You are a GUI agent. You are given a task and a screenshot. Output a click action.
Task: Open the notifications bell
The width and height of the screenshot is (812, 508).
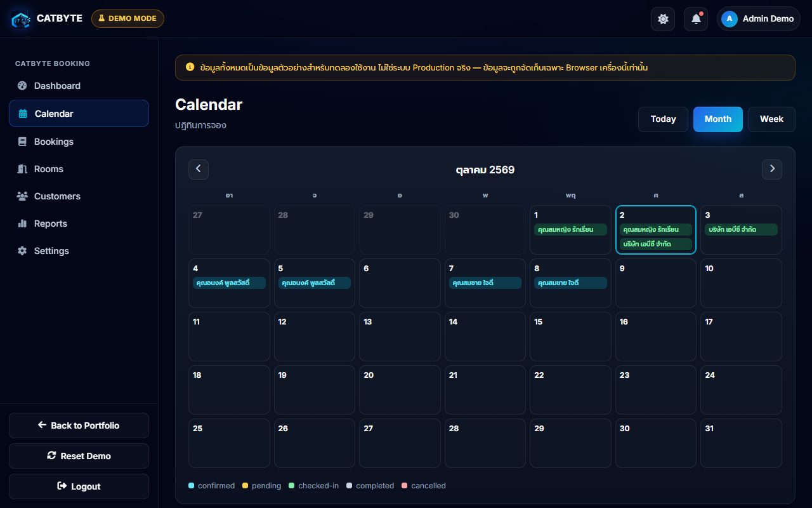[x=696, y=19]
